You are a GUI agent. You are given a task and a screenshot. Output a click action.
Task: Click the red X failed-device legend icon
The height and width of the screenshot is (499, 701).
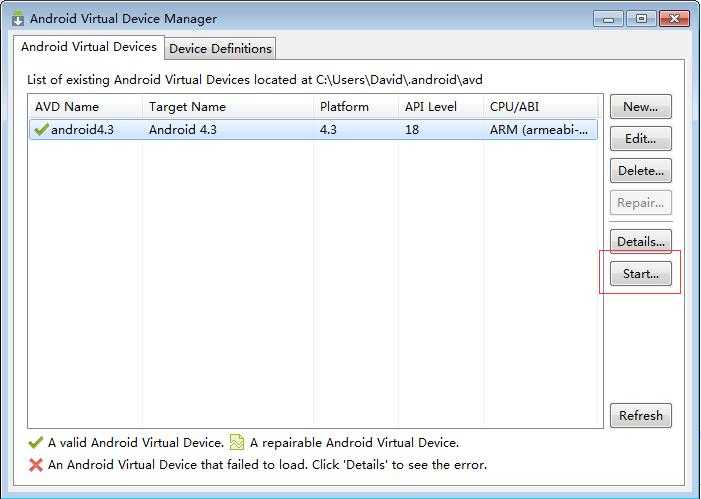click(35, 465)
